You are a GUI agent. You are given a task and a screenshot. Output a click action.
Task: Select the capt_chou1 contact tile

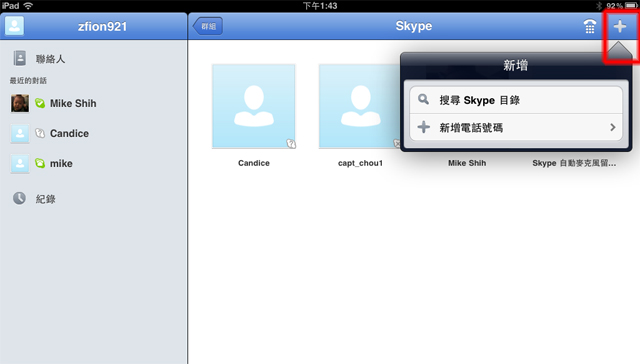click(x=359, y=106)
